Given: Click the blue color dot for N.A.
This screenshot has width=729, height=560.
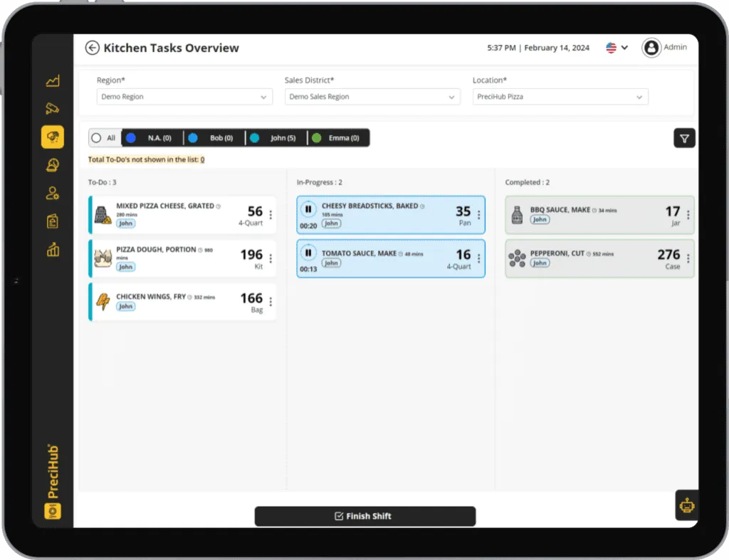Looking at the screenshot, I should point(131,138).
